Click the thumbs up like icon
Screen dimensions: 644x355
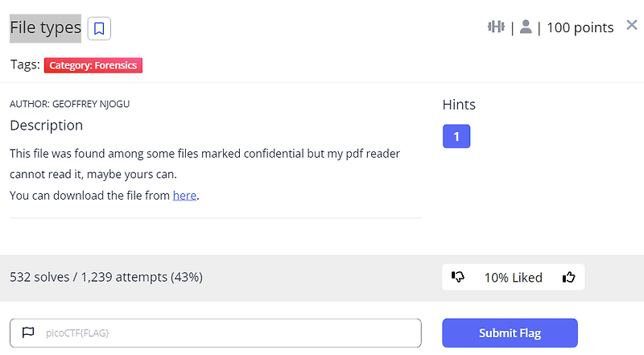click(x=569, y=277)
